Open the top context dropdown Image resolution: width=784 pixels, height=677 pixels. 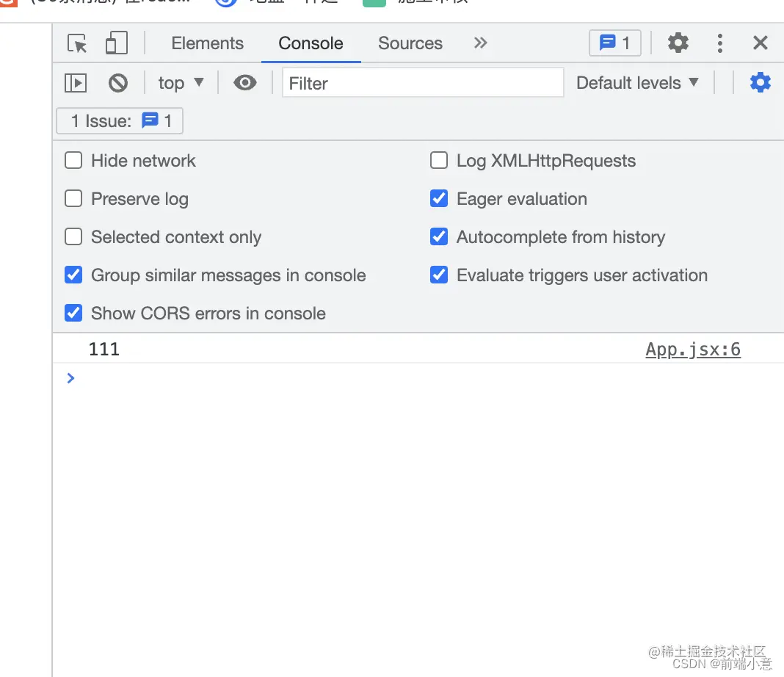click(181, 82)
